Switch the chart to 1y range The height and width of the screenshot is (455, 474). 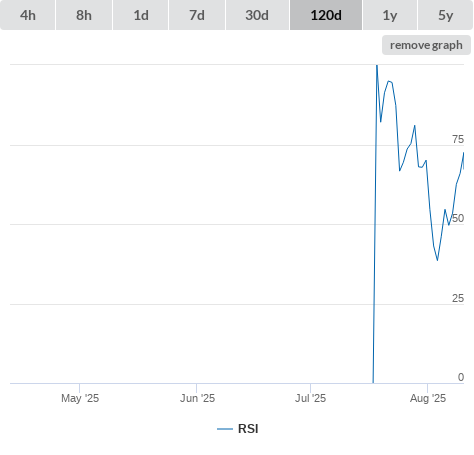pos(390,15)
